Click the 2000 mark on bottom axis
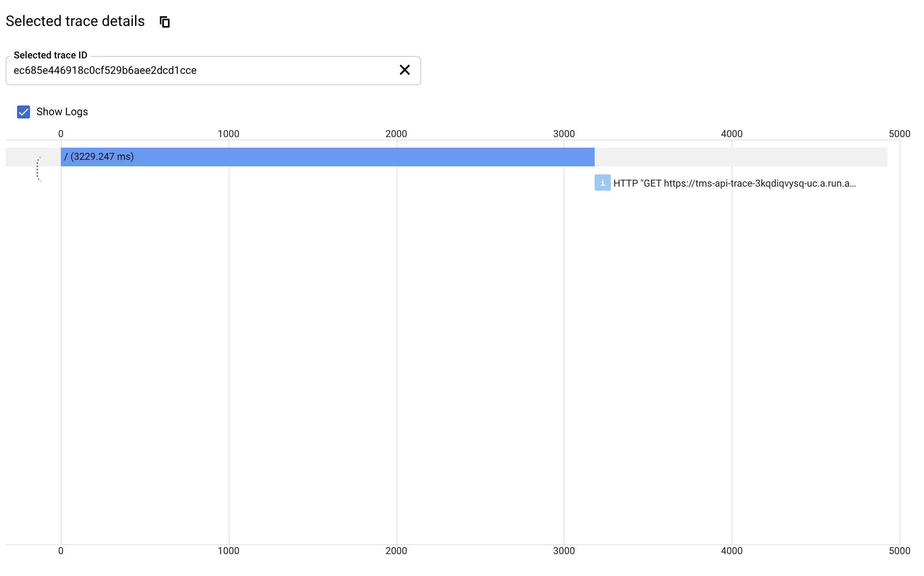This screenshot has width=924, height=576. click(396, 551)
